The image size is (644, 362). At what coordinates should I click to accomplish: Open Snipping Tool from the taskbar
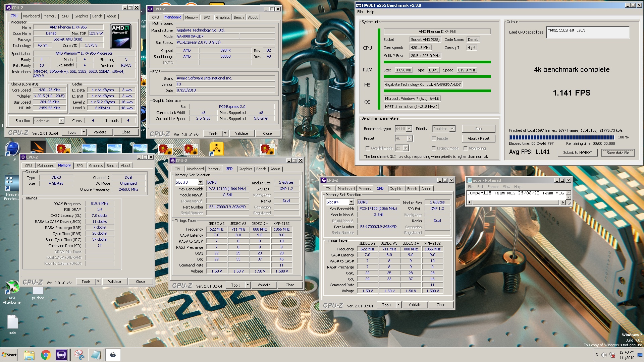click(79, 355)
